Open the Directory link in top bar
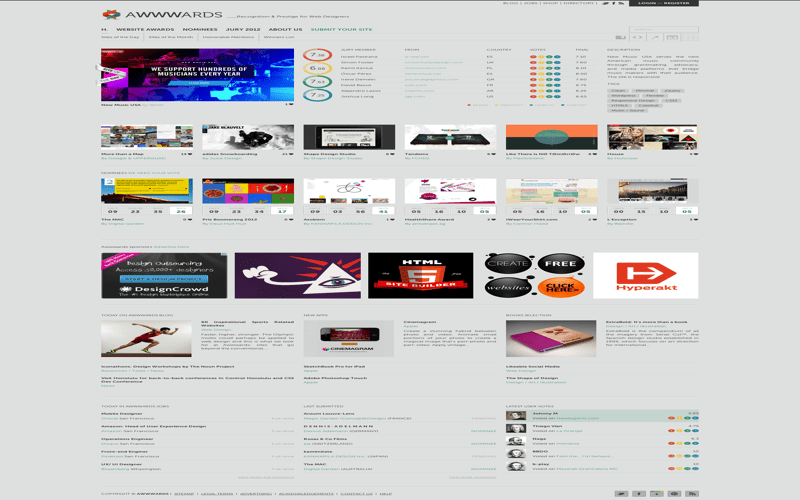Image resolution: width=800 pixels, height=500 pixels. tap(579, 3)
